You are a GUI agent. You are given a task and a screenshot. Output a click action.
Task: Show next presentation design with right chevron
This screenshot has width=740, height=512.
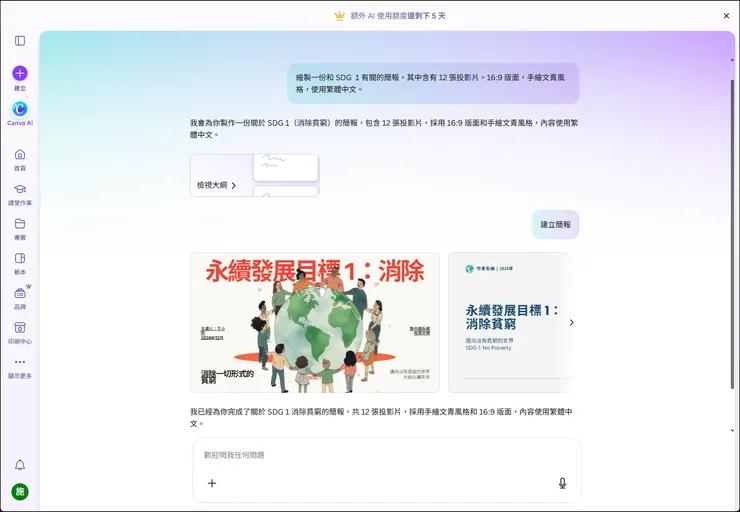point(572,322)
